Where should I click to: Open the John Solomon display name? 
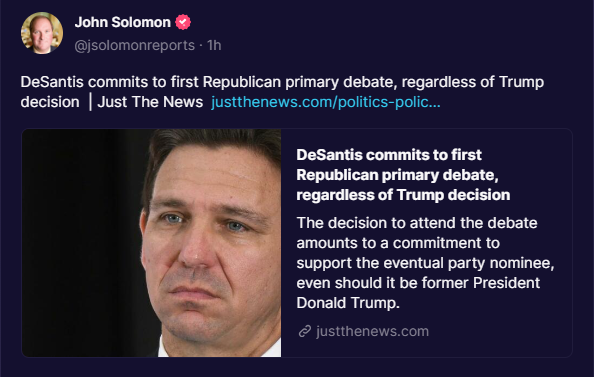122,22
